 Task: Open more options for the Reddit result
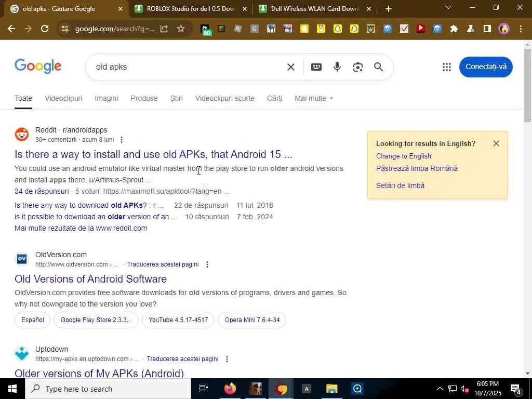coord(122,140)
